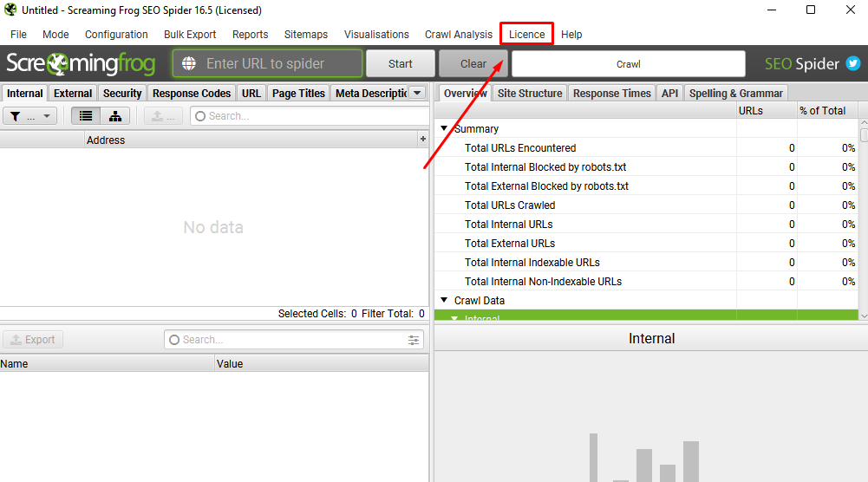Click the Address column header
Image resolution: width=868 pixels, height=482 pixels.
tap(251, 140)
